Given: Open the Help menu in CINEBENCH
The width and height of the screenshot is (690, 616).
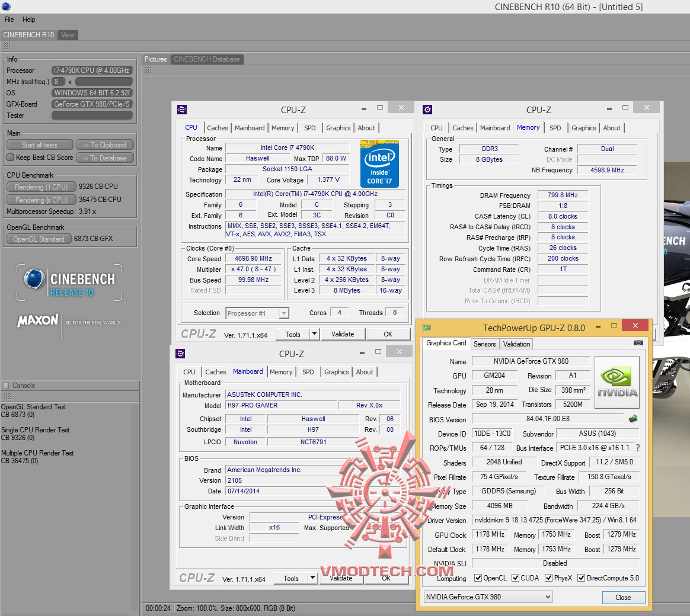Looking at the screenshot, I should [x=28, y=20].
